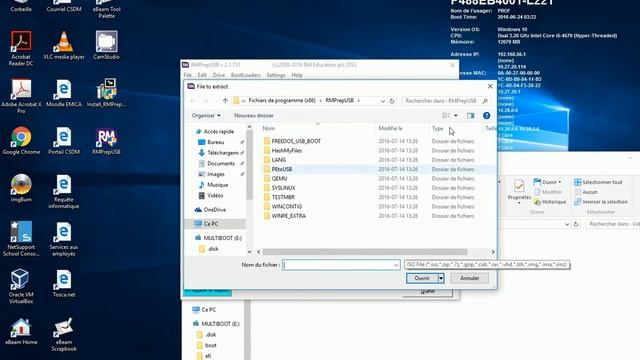The image size is (640, 360).
Task: Open File menu in RMPrepUSB
Action: [187, 75]
